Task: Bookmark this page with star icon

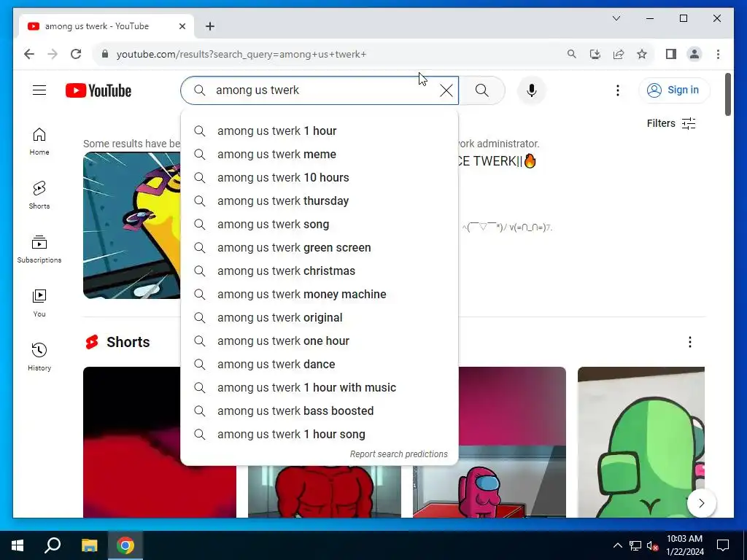Action: 642,54
